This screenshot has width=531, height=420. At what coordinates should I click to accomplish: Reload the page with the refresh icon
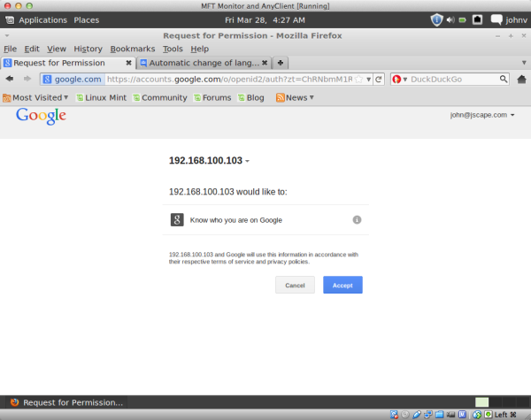379,80
